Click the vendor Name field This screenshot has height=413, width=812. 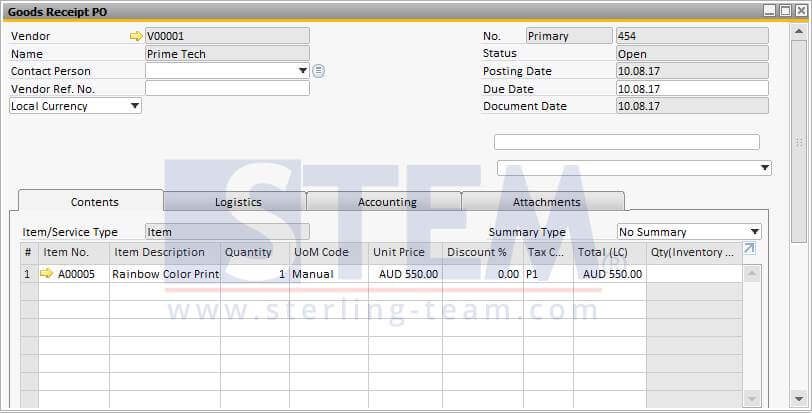point(227,54)
